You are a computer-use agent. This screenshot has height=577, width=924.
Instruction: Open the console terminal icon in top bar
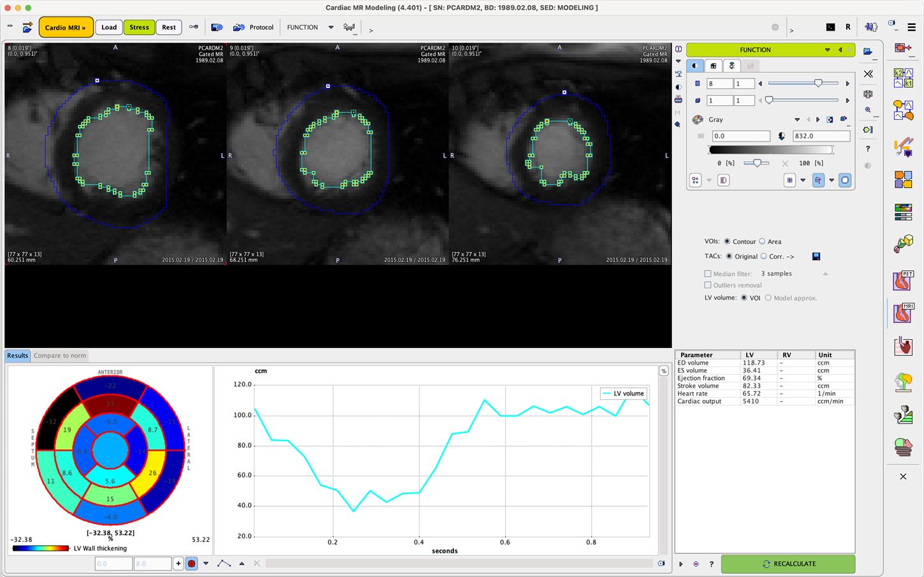[830, 27]
